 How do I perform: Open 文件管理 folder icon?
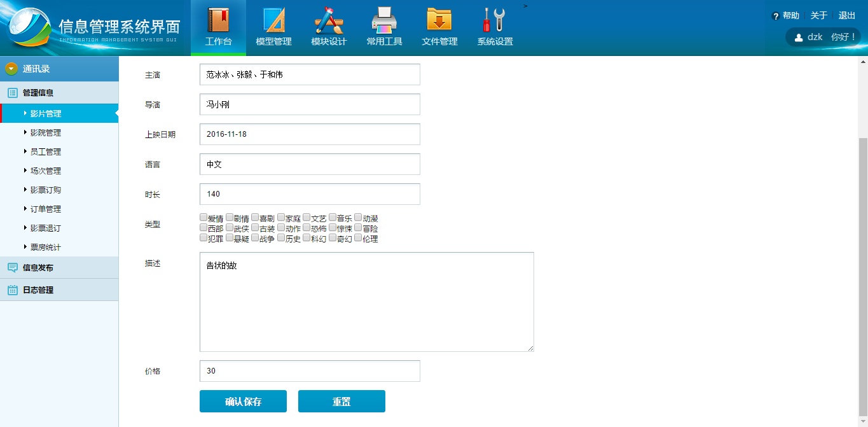439,20
